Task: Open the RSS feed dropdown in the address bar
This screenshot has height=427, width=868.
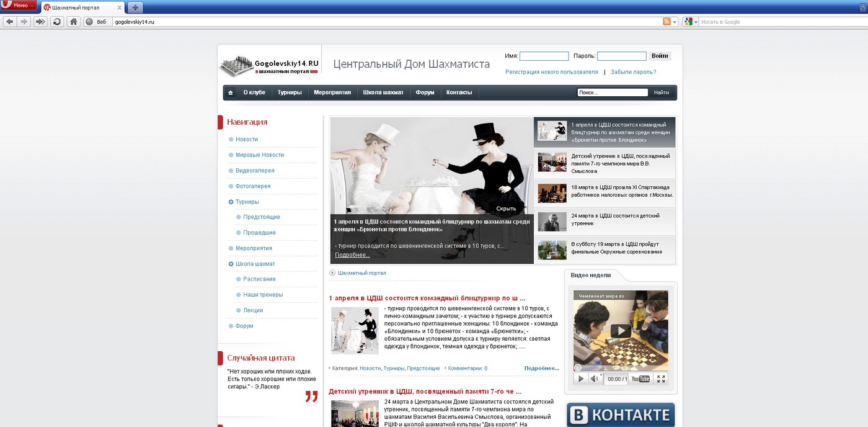Action: [x=670, y=22]
